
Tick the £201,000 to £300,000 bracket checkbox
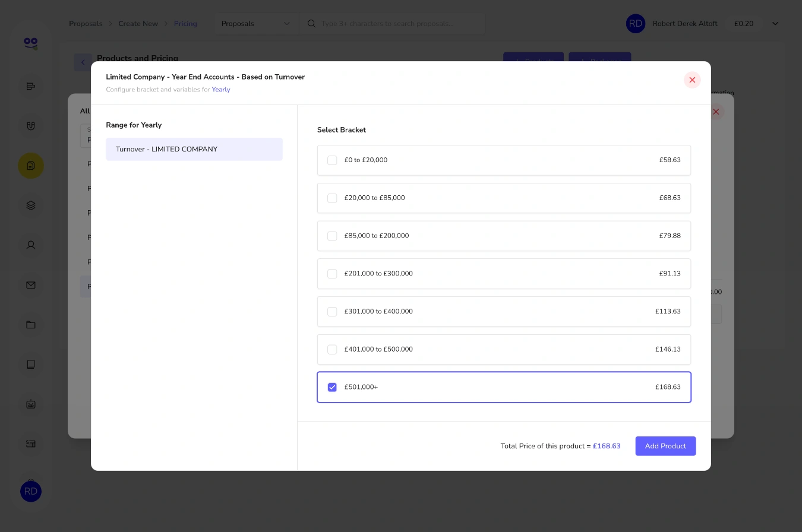pos(332,274)
